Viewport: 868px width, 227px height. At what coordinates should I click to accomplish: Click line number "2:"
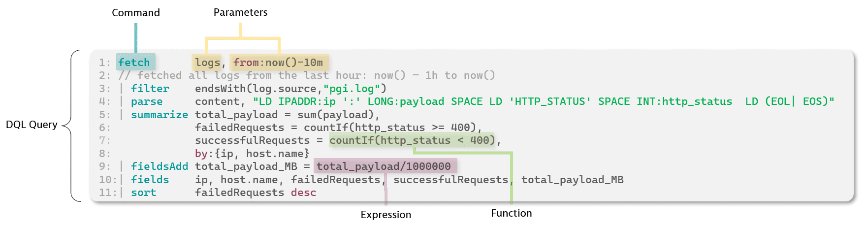pos(105,75)
